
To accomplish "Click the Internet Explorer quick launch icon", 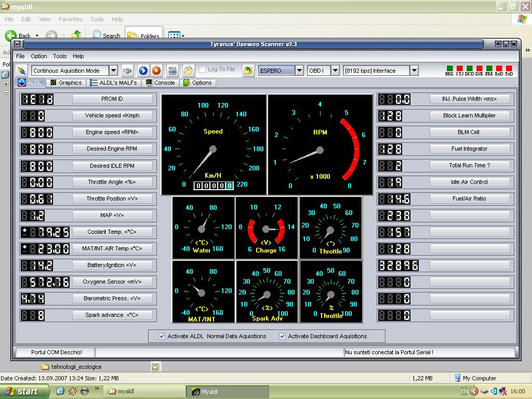I will (60, 391).
